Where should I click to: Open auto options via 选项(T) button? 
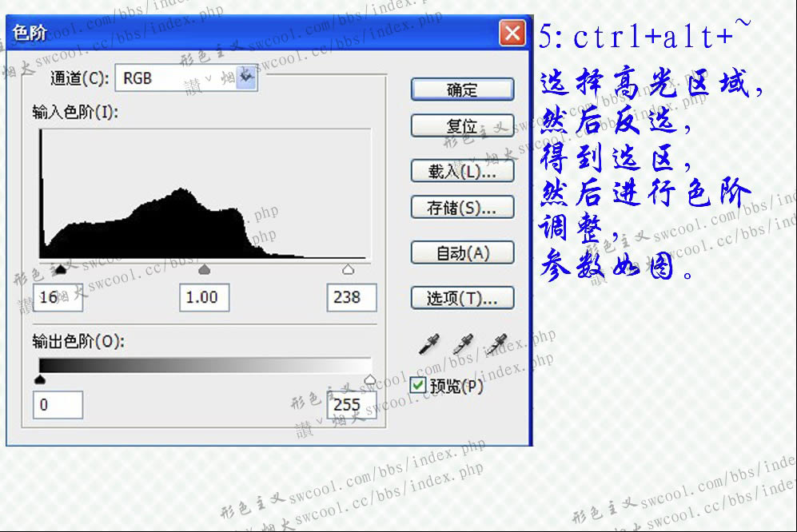pyautogui.click(x=462, y=296)
